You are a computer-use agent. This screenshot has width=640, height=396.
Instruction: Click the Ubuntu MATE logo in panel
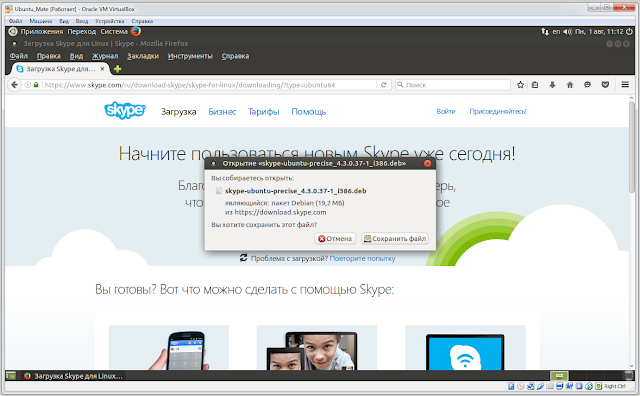(x=13, y=31)
